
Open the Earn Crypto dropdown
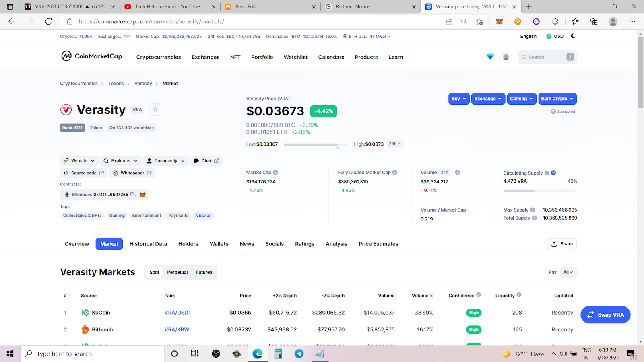557,99
